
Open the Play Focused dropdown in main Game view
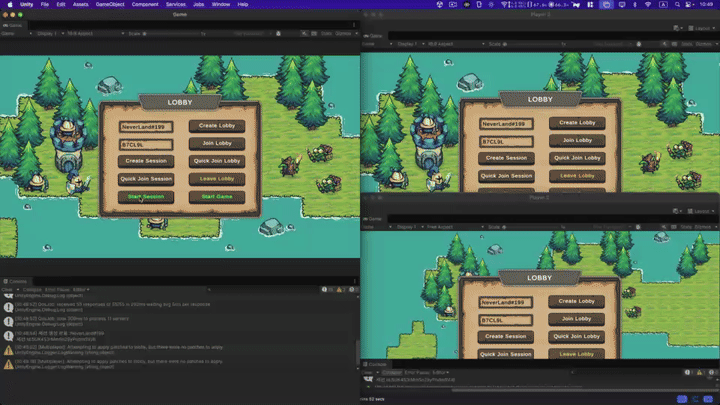point(251,34)
